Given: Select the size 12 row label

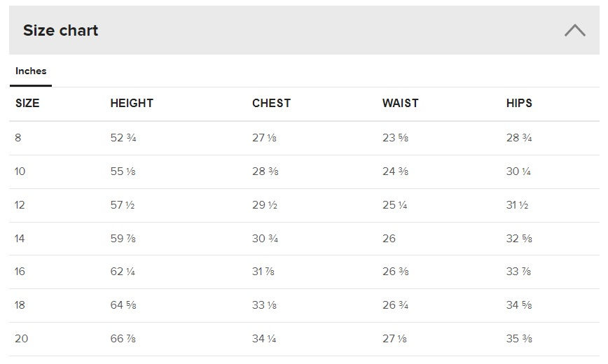Looking at the screenshot, I should 20,205.
